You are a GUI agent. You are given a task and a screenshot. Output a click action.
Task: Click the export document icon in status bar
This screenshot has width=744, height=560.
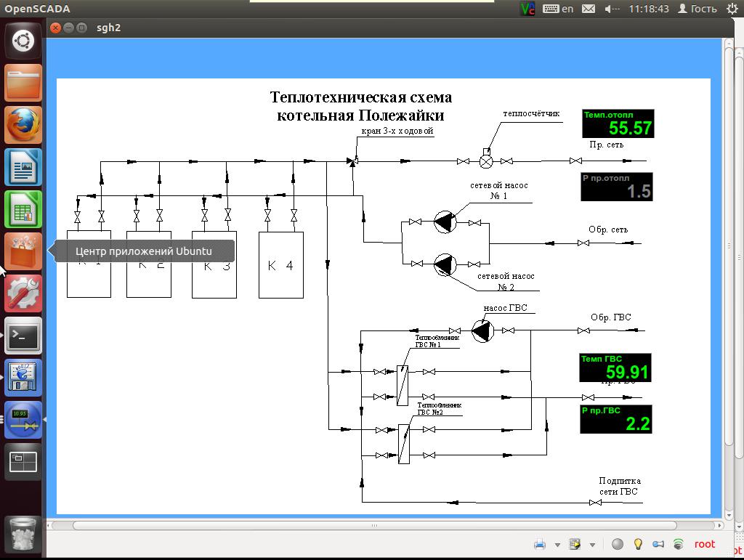coord(575,544)
